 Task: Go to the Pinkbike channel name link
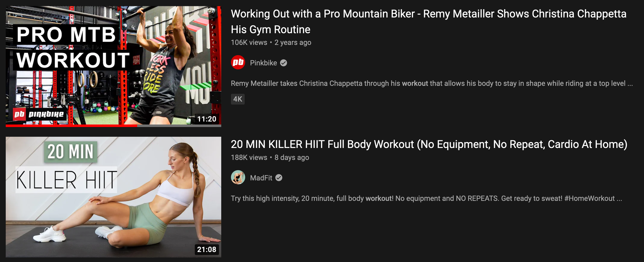pyautogui.click(x=263, y=63)
